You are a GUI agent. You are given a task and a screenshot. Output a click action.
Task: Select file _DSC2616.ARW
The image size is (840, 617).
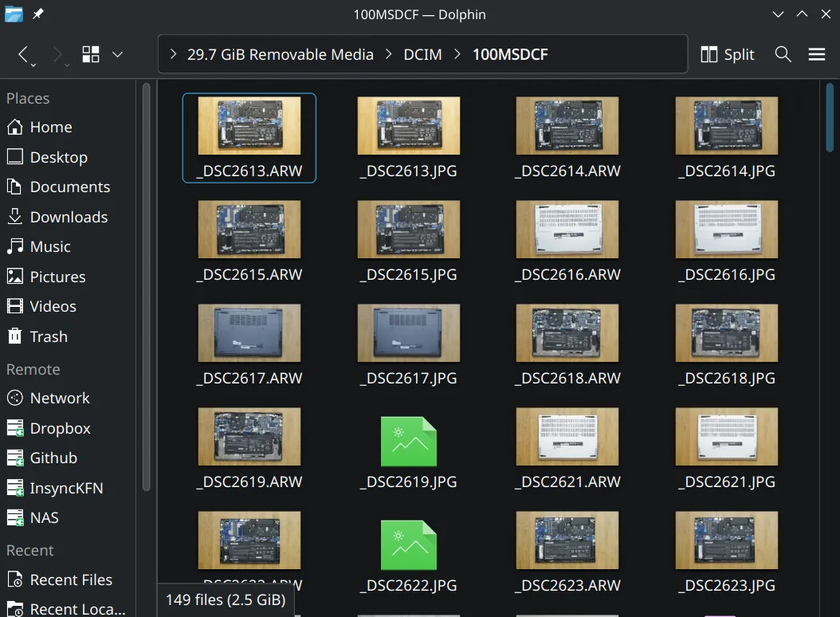pyautogui.click(x=567, y=242)
